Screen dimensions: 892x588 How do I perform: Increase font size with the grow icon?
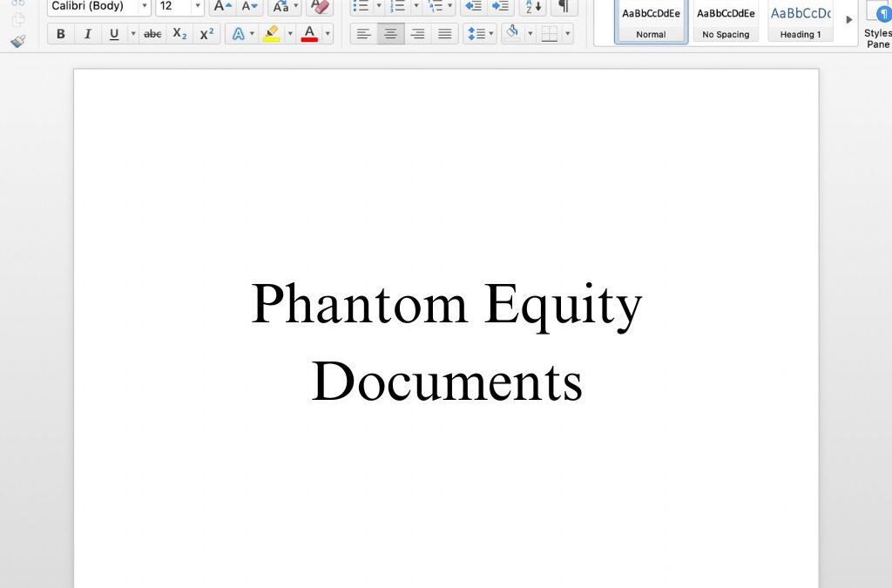pos(222,6)
